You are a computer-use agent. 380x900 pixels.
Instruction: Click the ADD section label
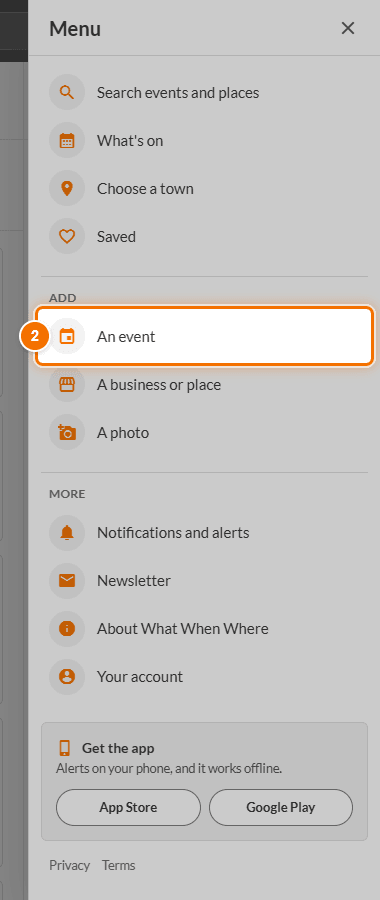(x=63, y=298)
